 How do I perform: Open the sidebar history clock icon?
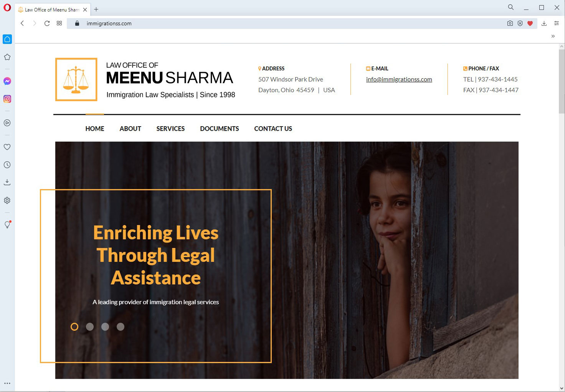(x=7, y=165)
